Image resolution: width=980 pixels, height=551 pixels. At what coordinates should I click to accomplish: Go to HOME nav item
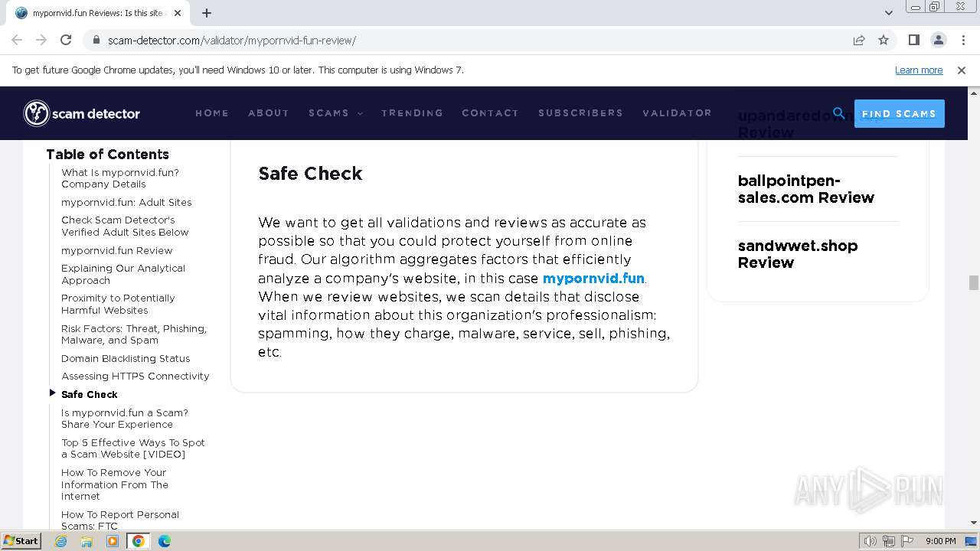[x=212, y=113]
